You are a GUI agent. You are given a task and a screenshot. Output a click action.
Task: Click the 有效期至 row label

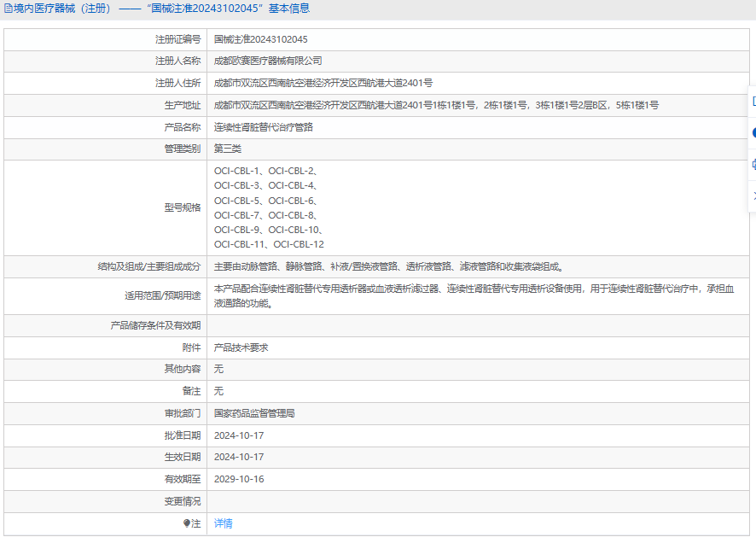pyautogui.click(x=183, y=479)
